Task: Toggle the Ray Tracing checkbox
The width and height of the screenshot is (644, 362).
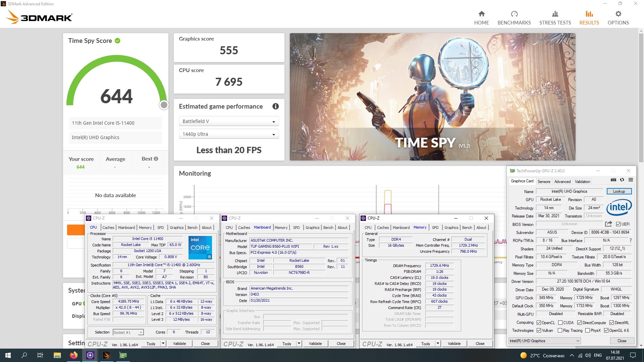Action: click(560, 330)
